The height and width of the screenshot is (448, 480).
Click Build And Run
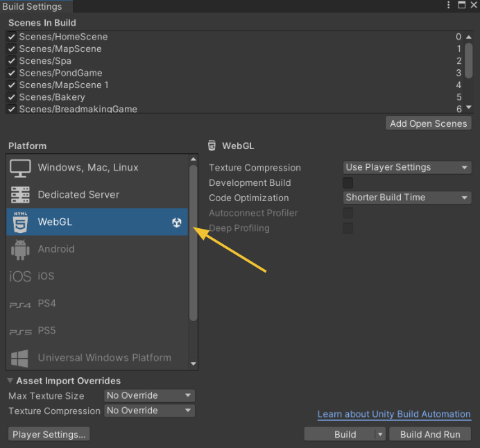(430, 435)
